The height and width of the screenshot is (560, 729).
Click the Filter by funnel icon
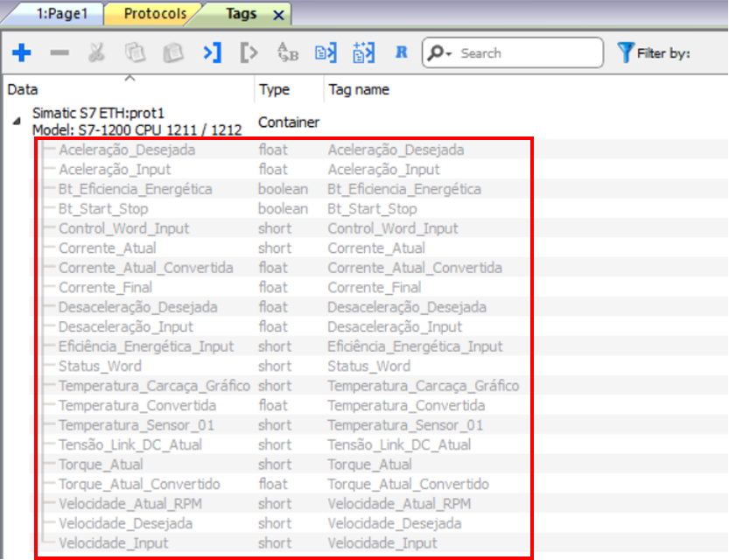[625, 53]
